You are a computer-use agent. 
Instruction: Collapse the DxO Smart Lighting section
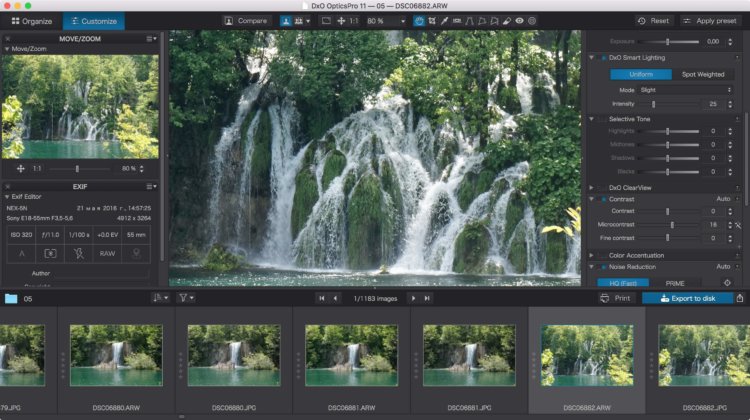point(592,58)
